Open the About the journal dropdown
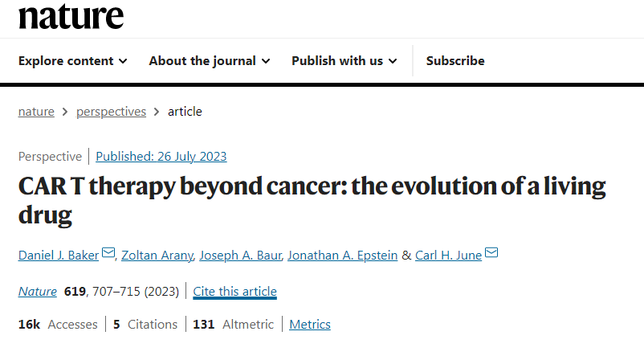Screen dimensions: 644x356 point(209,61)
